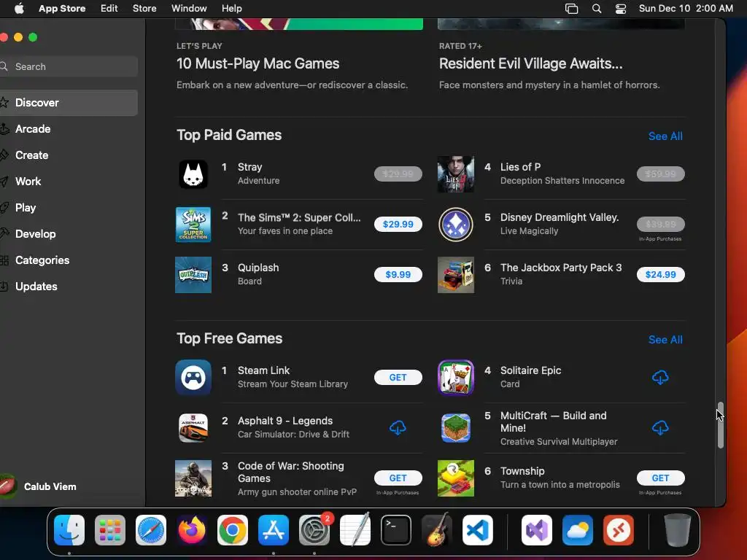
Task: Select Discover in the sidebar
Action: pyautogui.click(x=69, y=103)
